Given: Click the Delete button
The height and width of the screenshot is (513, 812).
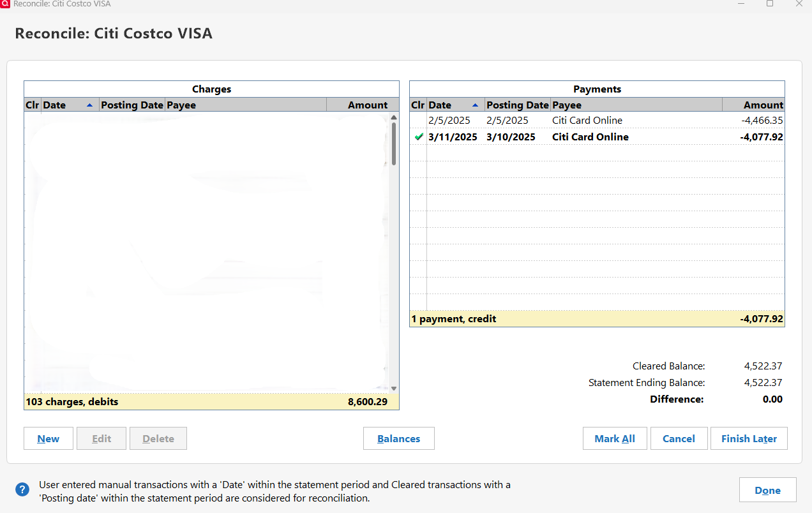Looking at the screenshot, I should coord(158,438).
